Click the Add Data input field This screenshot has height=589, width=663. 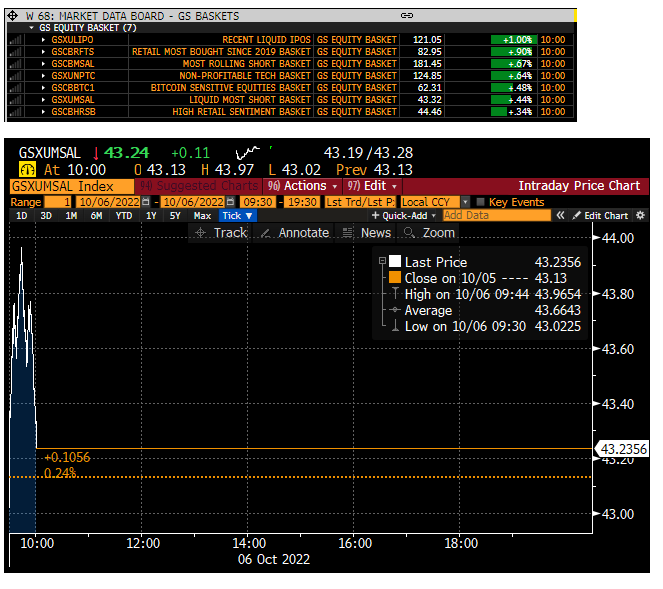[496, 216]
